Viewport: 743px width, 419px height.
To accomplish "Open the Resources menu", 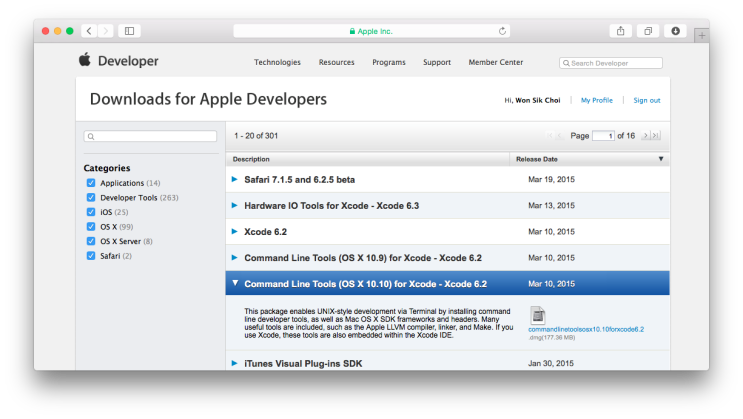I will click(x=336, y=62).
